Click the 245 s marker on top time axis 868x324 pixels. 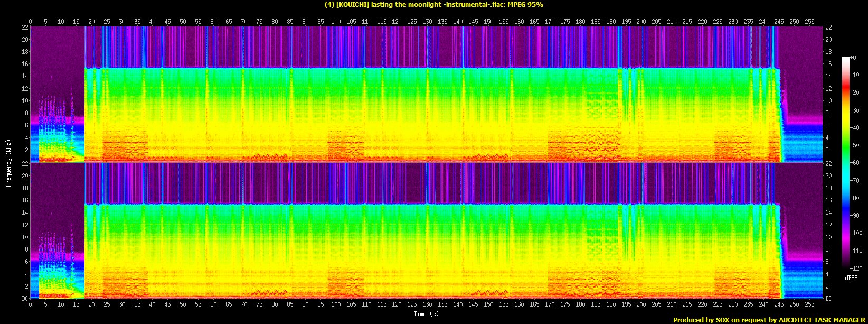point(778,22)
